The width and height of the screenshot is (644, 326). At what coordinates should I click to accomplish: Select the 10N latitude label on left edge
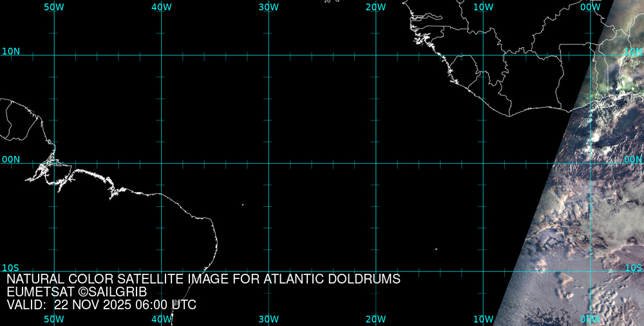[x=11, y=51]
